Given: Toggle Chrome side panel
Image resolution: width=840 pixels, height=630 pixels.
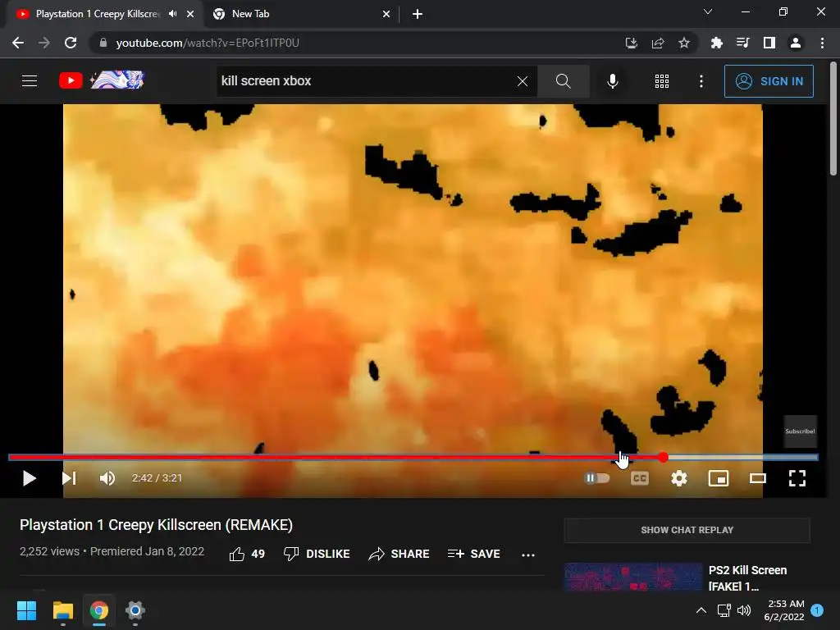Looking at the screenshot, I should 769,43.
